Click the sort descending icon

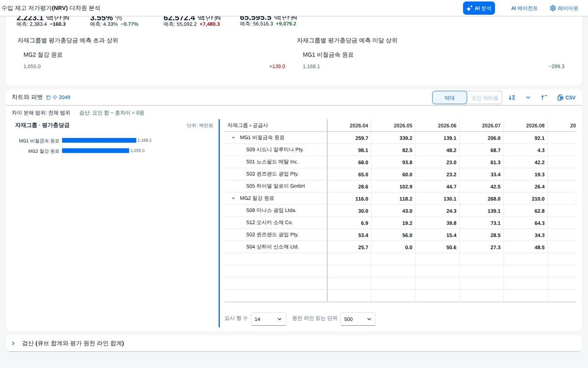click(512, 98)
